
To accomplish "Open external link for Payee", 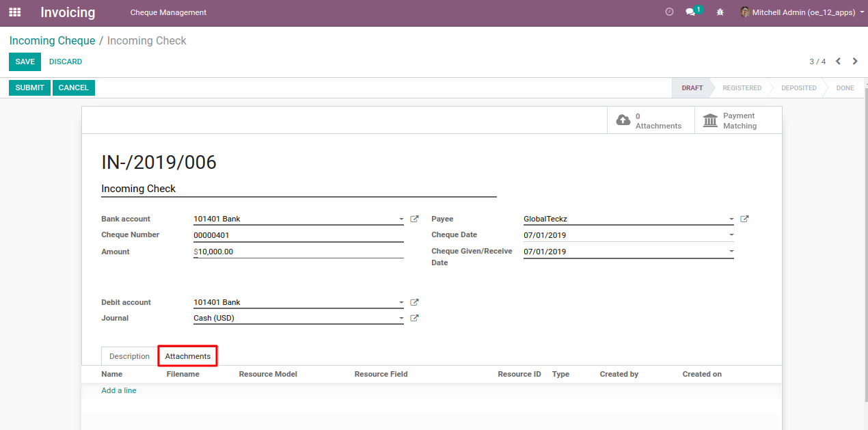I will point(744,219).
